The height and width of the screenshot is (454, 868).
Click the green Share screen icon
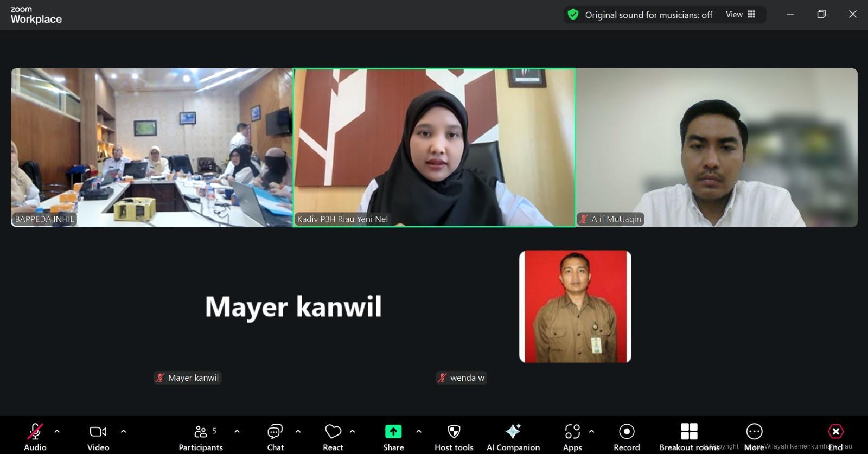tap(393, 432)
